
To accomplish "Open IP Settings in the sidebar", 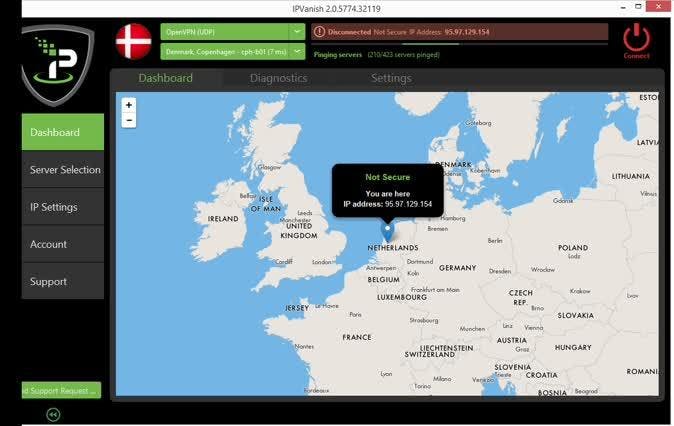I will tap(63, 207).
